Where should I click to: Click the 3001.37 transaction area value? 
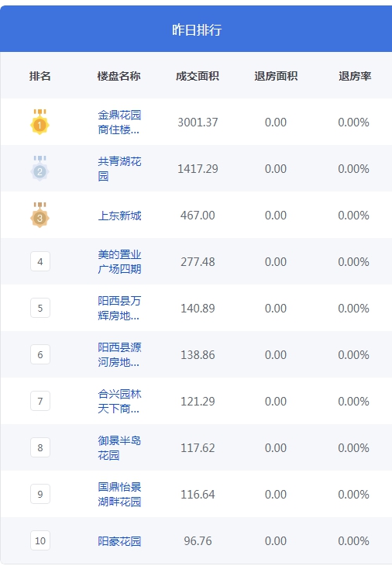click(198, 123)
